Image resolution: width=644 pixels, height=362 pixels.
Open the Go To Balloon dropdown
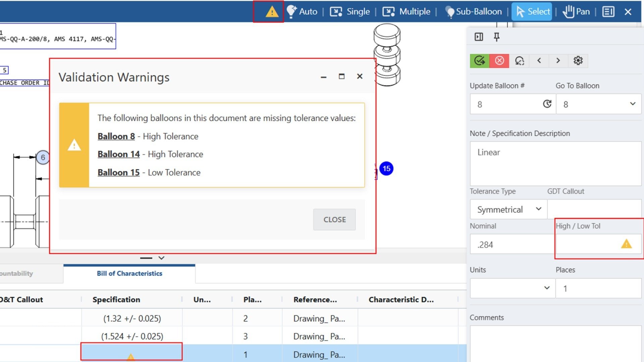point(599,104)
